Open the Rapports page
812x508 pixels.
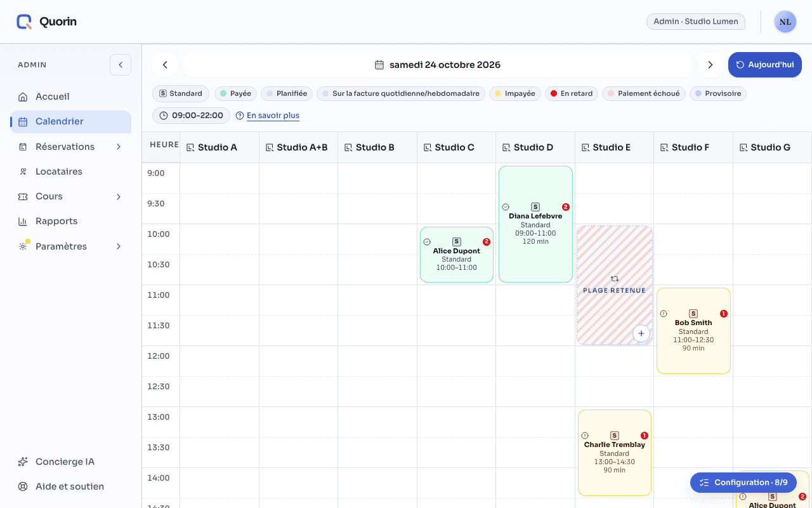[x=70, y=221]
